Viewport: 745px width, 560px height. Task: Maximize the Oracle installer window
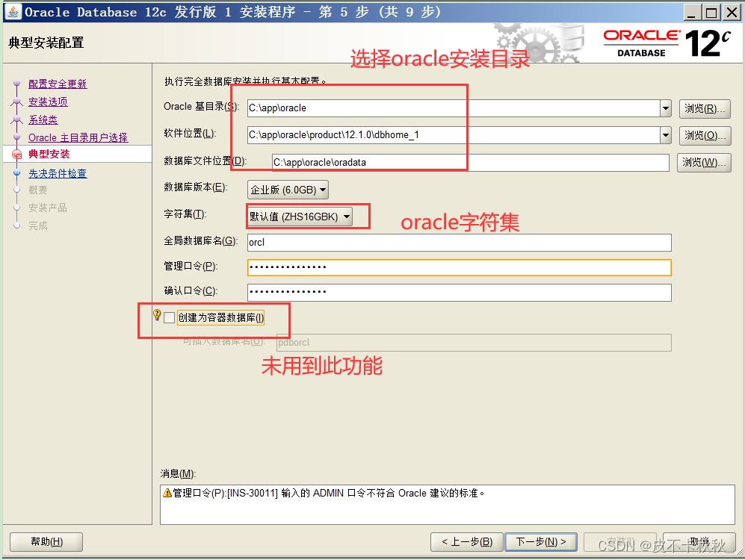pos(711,13)
